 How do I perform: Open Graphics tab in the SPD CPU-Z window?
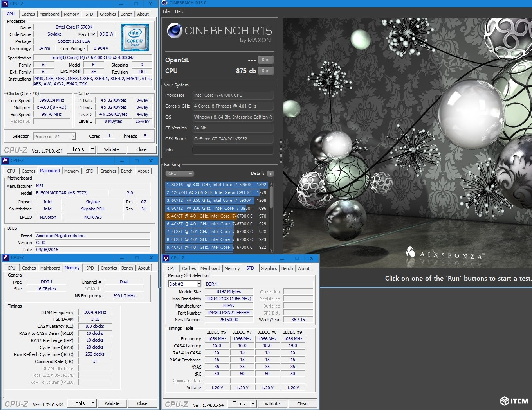[x=269, y=268]
